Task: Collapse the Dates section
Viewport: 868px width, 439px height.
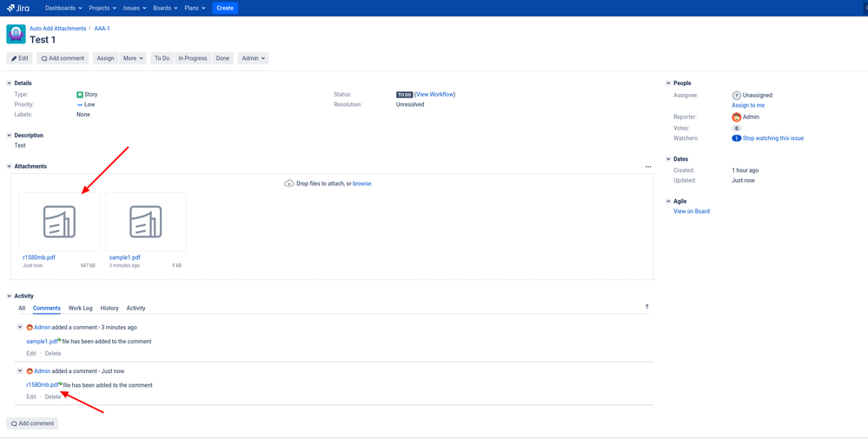Action: [668, 159]
